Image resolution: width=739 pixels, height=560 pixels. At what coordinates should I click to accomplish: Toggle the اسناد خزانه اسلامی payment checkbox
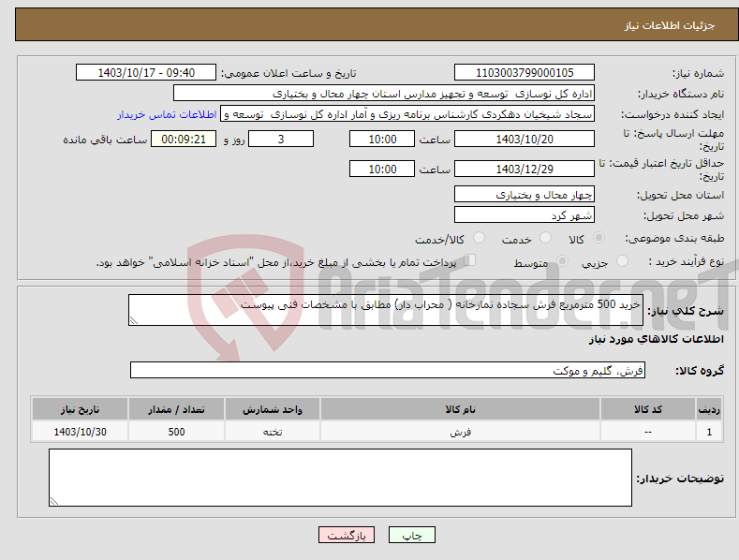click(x=470, y=260)
